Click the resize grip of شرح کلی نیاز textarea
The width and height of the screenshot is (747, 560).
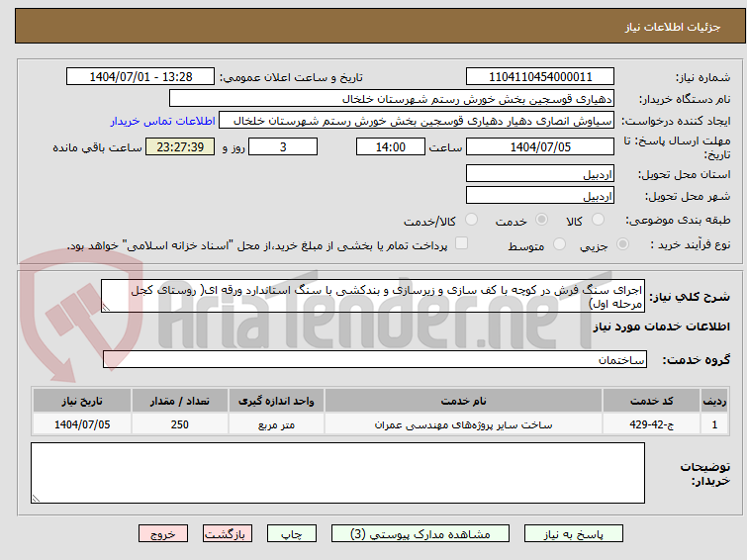[x=106, y=308]
